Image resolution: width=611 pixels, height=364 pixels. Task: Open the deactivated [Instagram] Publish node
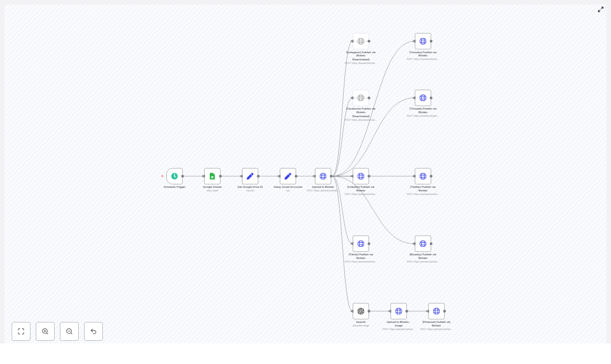[361, 41]
